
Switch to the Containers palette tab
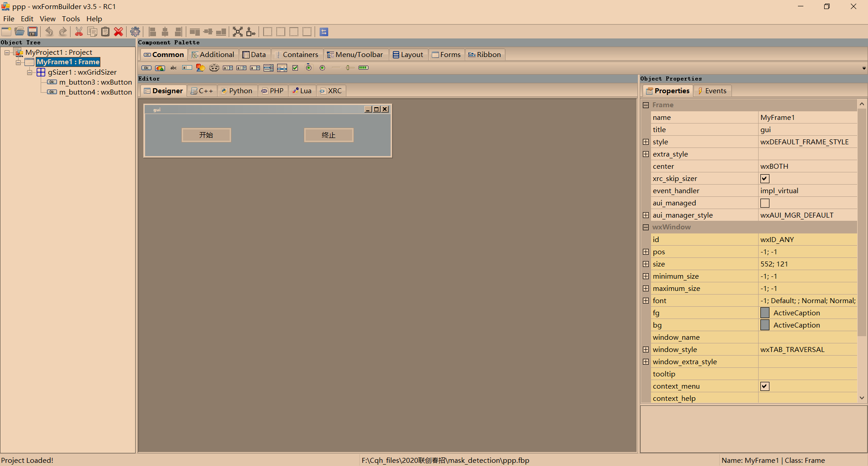tap(297, 55)
